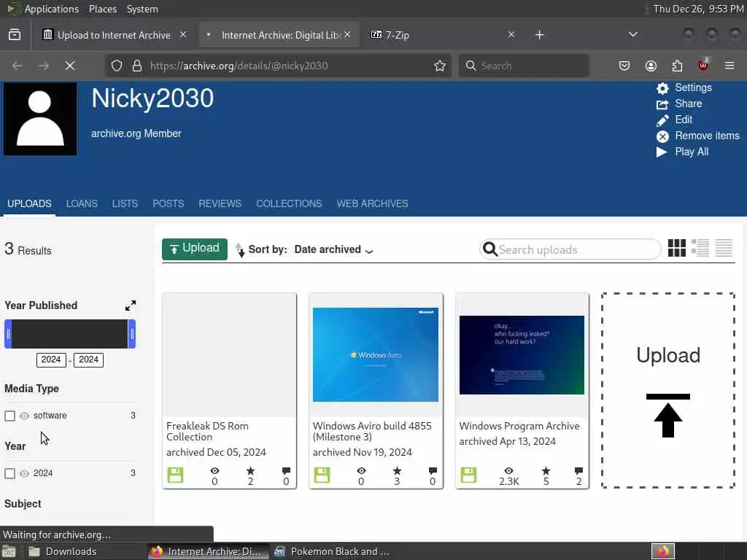
Task: Click the views eye on Windows Program Archive card
Action: click(x=508, y=471)
